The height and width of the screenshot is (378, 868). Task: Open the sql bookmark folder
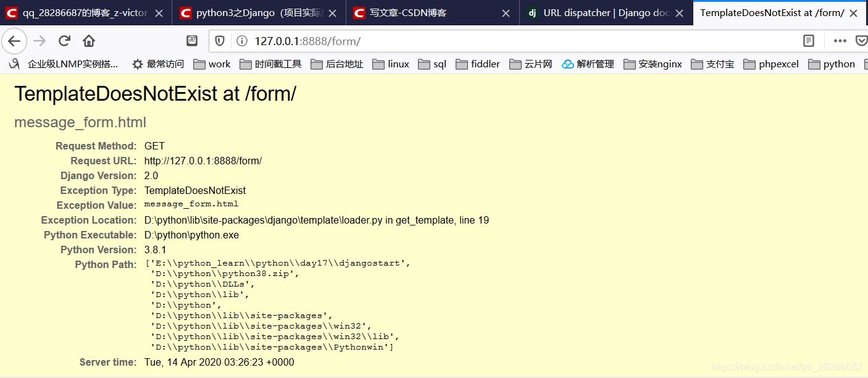click(432, 64)
